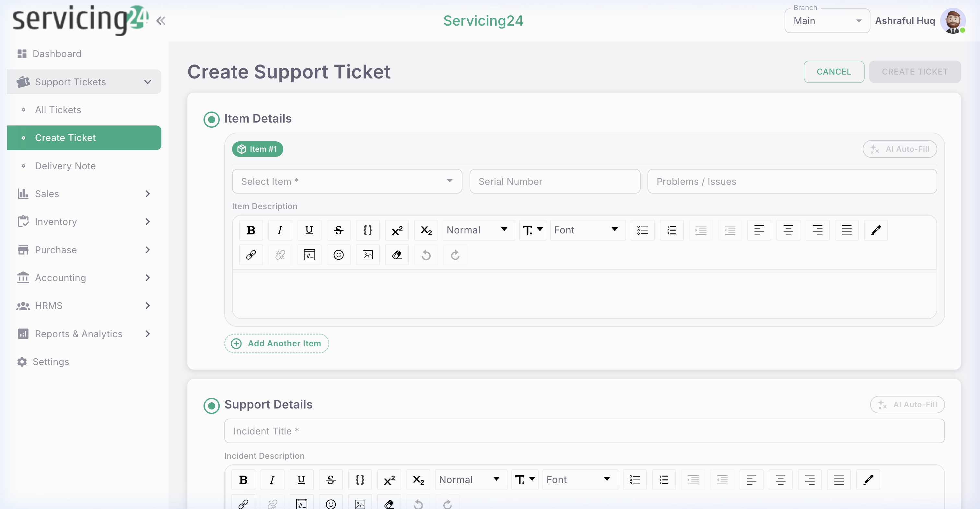
Task: Expand the HRMS menu
Action: [x=84, y=306]
